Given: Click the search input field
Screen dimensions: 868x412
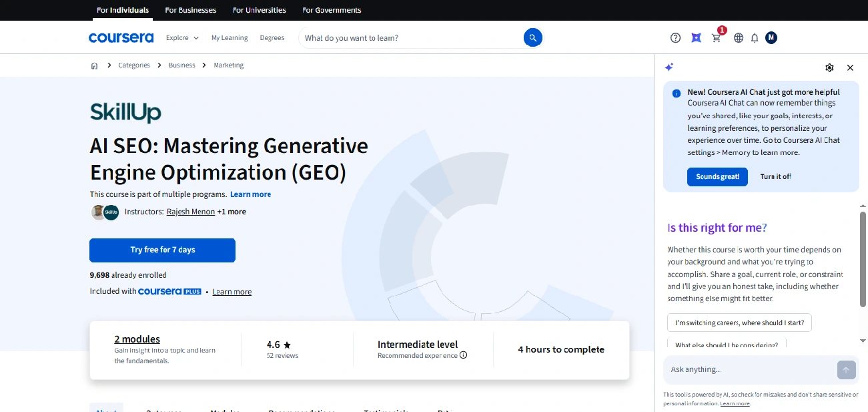Looking at the screenshot, I should 411,38.
